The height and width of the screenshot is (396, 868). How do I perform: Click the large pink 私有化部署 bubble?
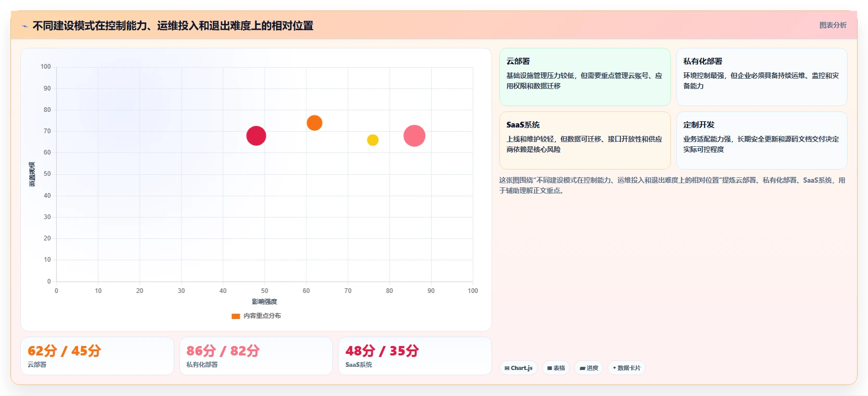(414, 136)
